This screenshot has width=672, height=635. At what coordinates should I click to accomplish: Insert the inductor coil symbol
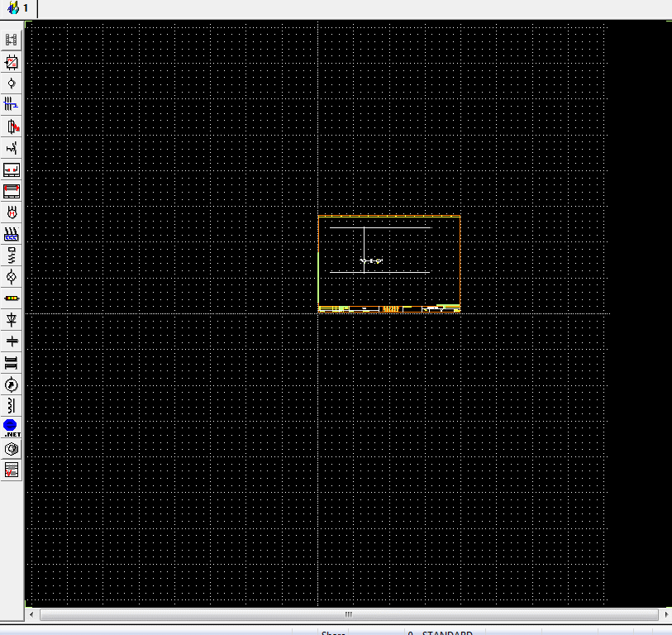(11, 406)
